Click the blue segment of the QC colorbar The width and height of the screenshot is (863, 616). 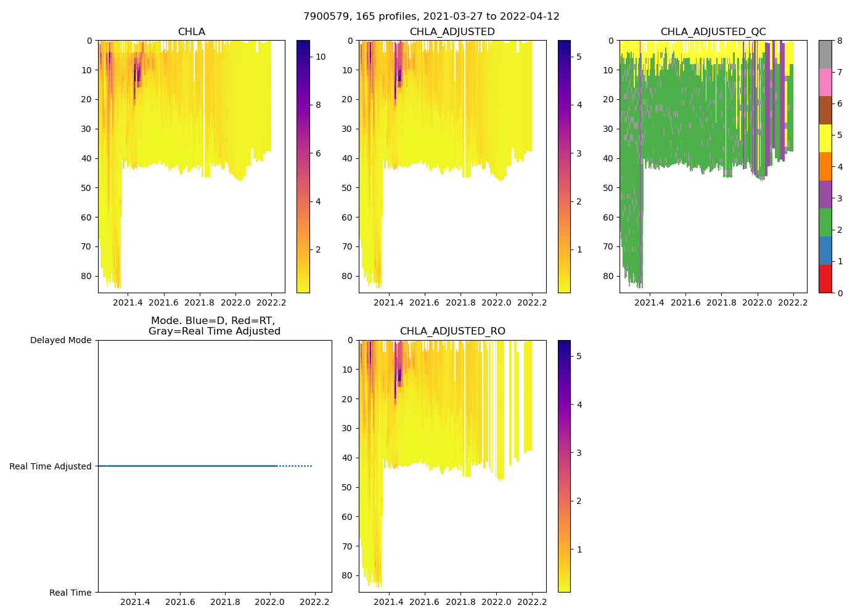point(825,251)
